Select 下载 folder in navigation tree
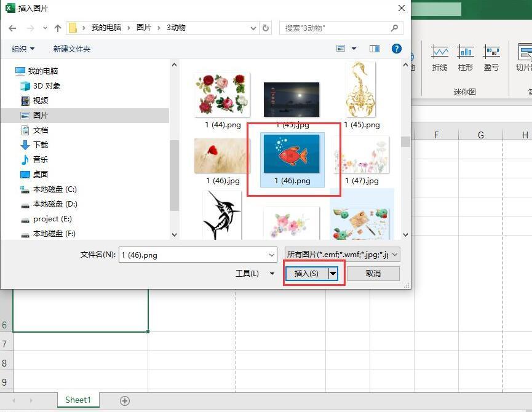Image resolution: width=532 pixels, height=412 pixels. 41,145
